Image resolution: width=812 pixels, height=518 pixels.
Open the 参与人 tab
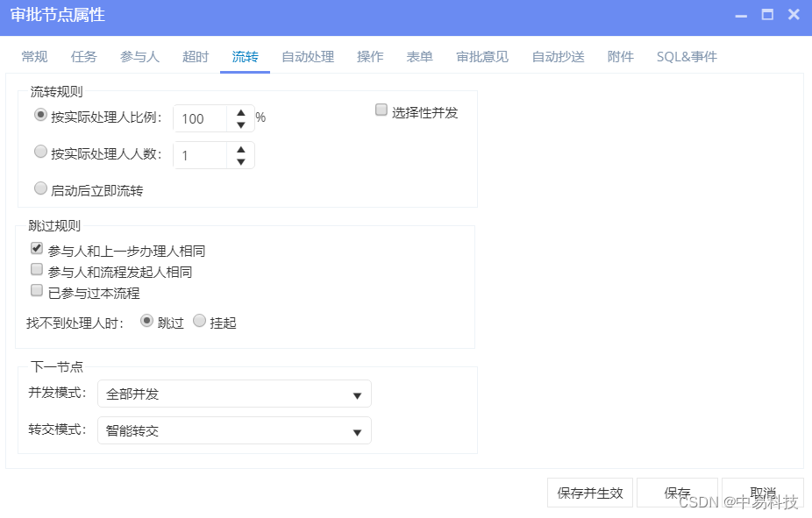[x=139, y=56]
